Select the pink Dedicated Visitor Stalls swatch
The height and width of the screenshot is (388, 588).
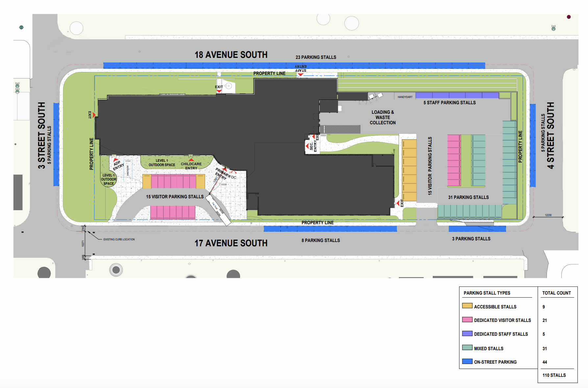pos(467,320)
